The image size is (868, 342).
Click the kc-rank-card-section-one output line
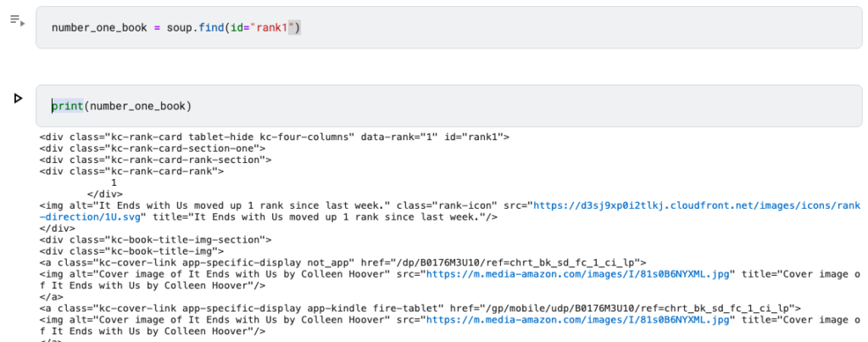pyautogui.click(x=153, y=149)
